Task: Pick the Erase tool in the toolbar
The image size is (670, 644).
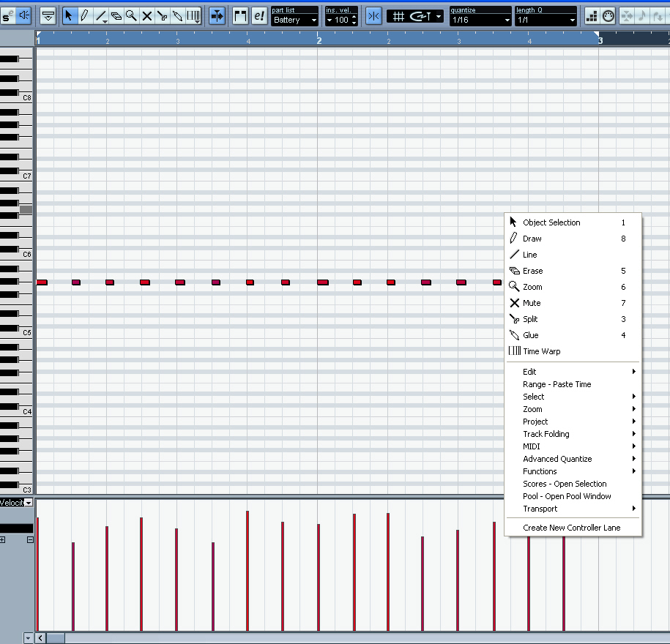Action: 116,16
